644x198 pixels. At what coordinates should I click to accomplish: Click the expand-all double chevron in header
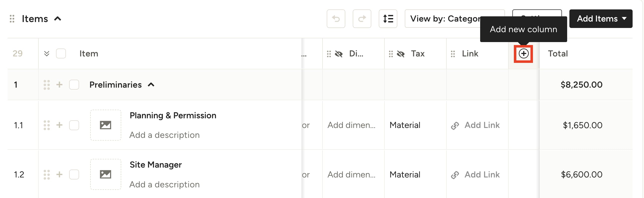[x=47, y=54]
